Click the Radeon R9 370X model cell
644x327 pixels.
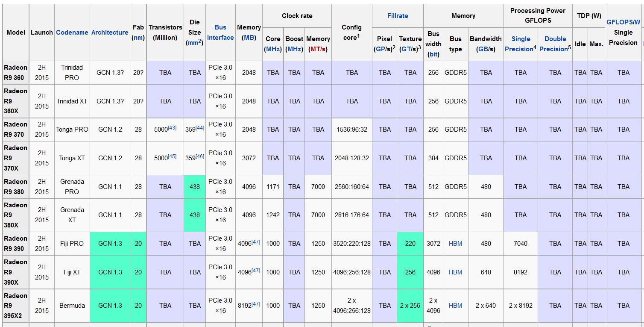click(x=16, y=158)
